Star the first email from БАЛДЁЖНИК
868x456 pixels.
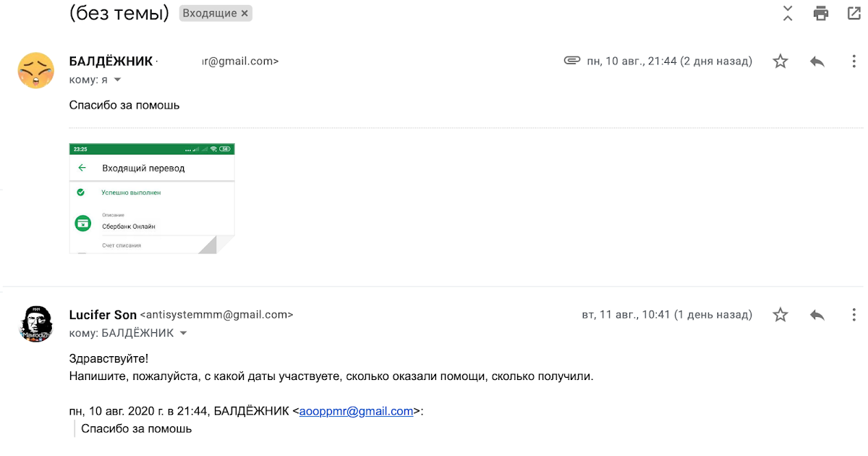click(x=780, y=62)
